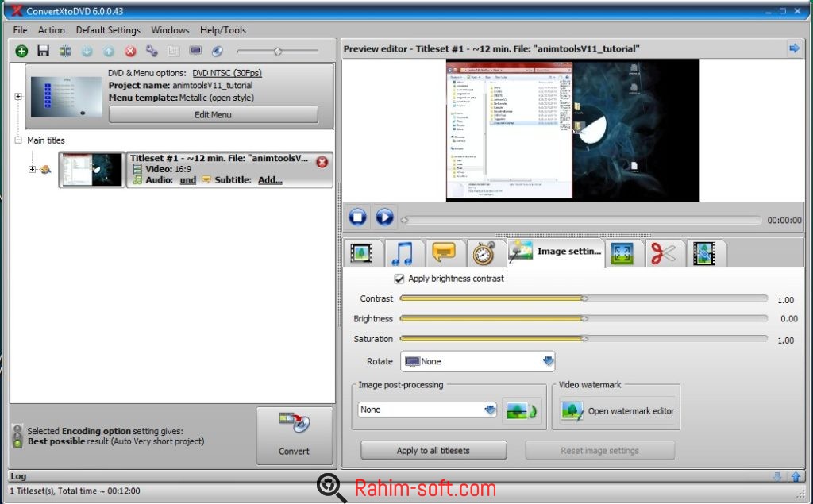The height and width of the screenshot is (504, 813).
Task: Click the 'und' audio track link
Action: (187, 180)
